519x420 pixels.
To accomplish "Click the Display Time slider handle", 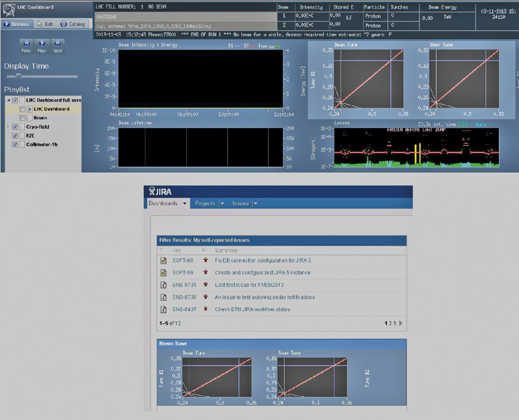I will tap(19, 76).
